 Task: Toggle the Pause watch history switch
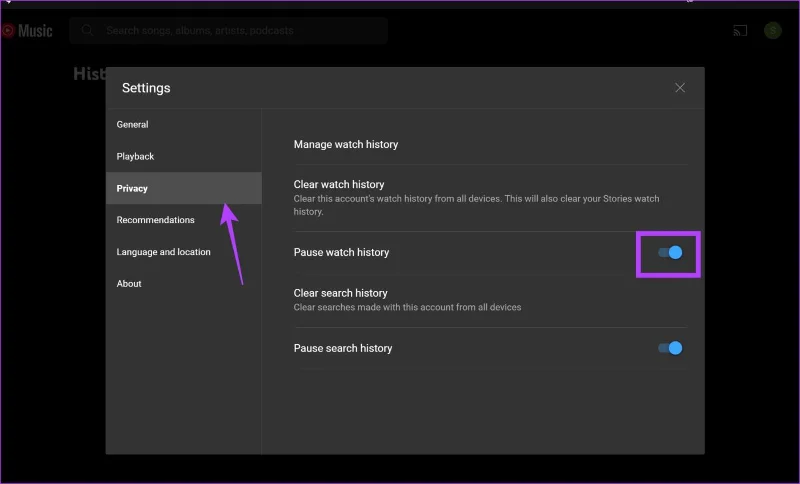point(670,252)
